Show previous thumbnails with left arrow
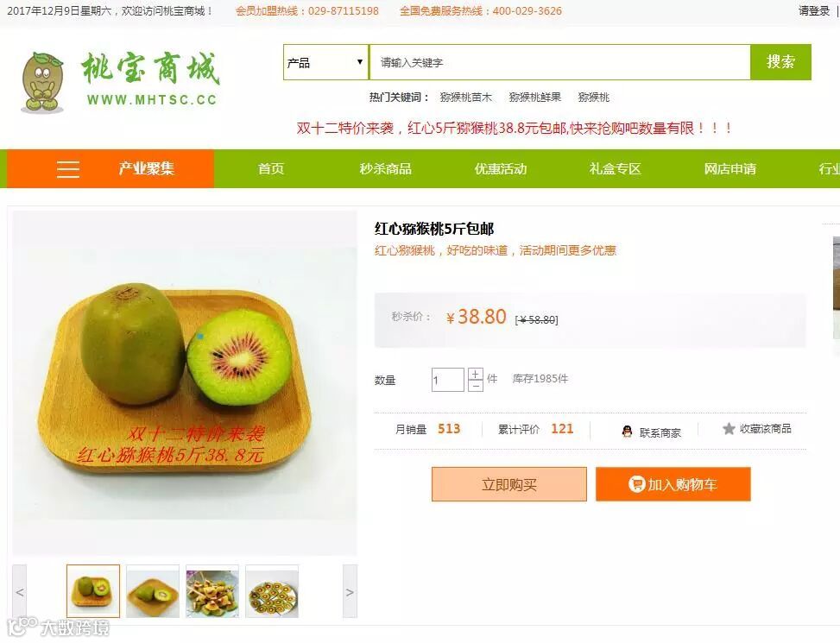This screenshot has height=643, width=840. click(19, 591)
